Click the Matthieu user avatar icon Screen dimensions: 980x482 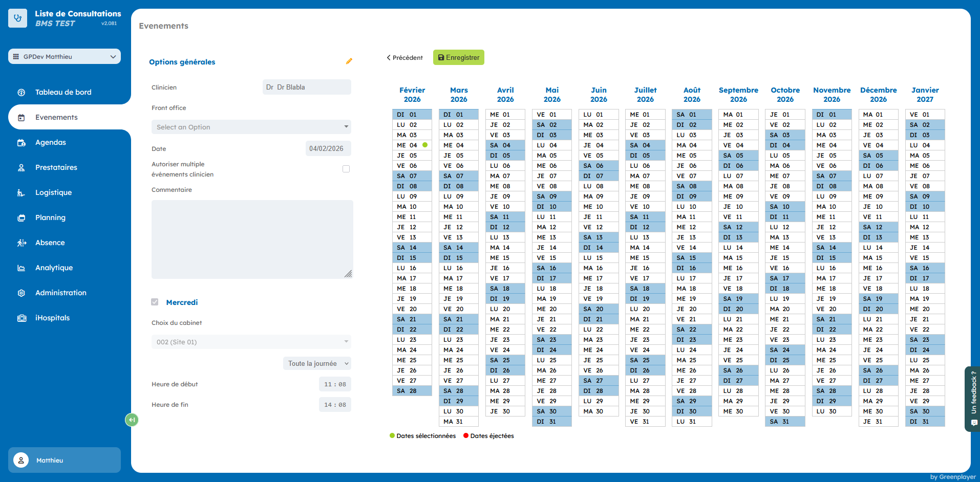(x=21, y=461)
